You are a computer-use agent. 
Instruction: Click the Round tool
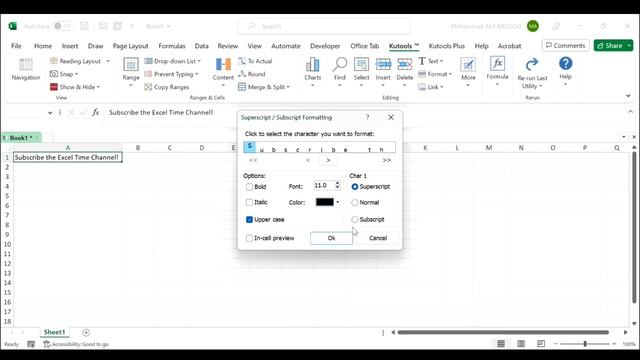pos(252,74)
